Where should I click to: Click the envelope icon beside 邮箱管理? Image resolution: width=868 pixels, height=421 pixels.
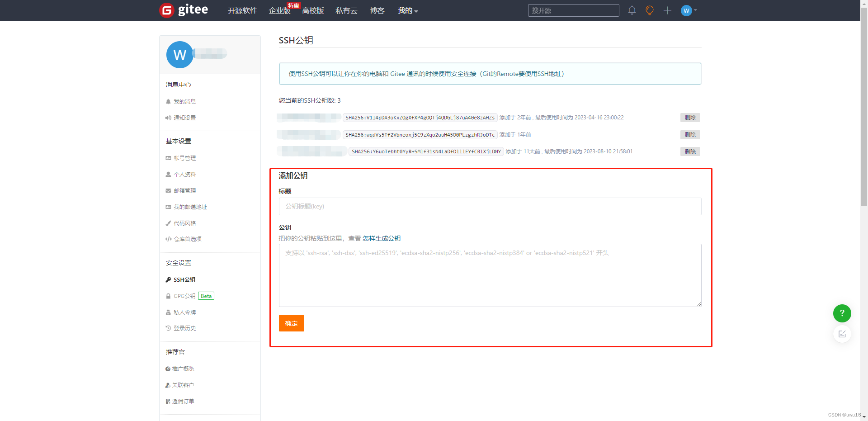168,191
